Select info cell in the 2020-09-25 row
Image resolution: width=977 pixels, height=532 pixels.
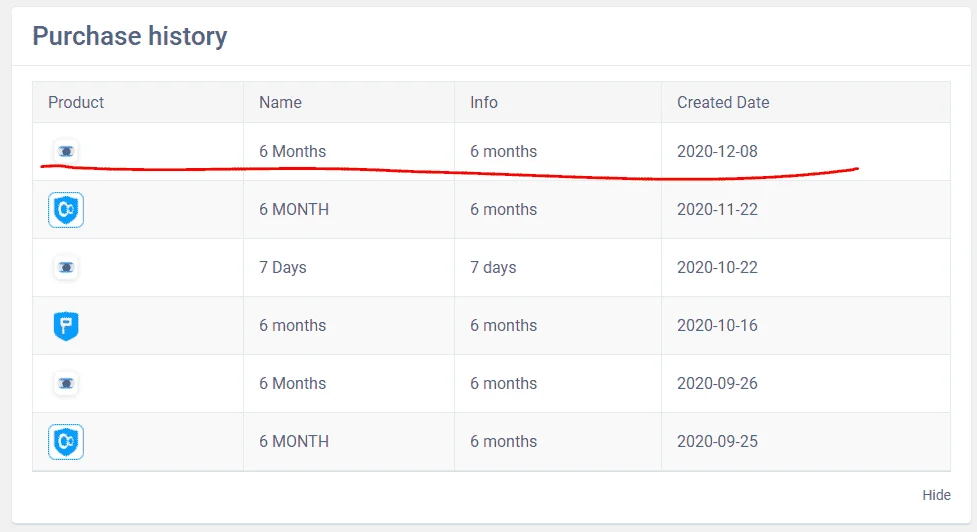point(503,441)
